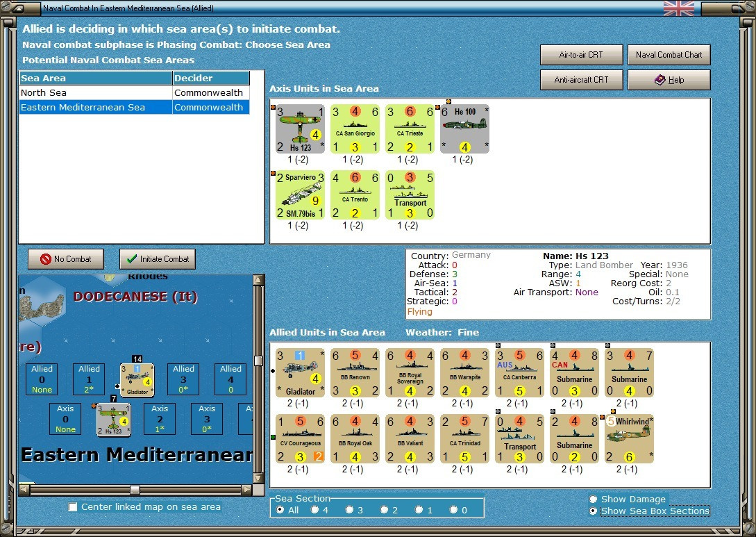Click the mini map scroll right arrow
Screen dimensions: 756x537
click(x=247, y=490)
